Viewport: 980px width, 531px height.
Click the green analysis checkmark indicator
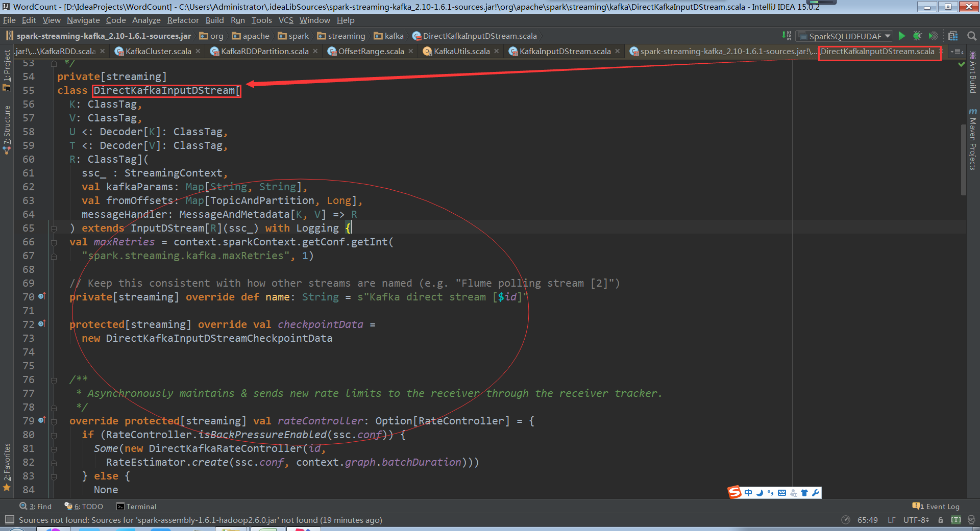(962, 65)
